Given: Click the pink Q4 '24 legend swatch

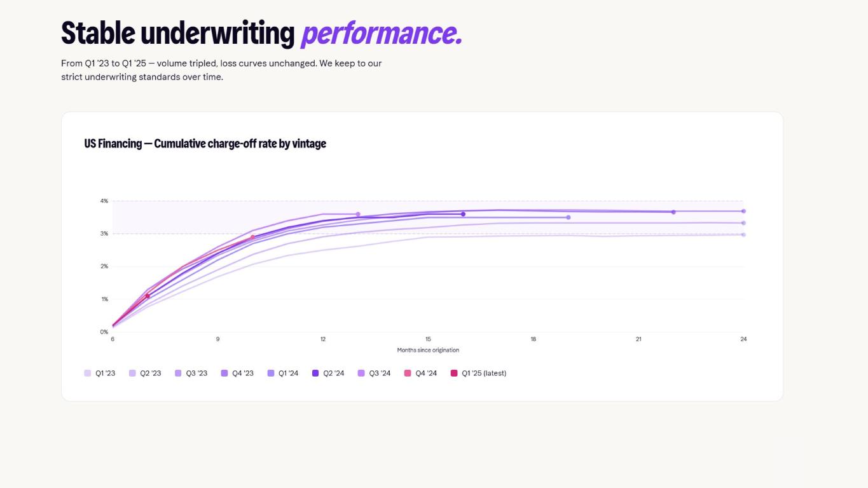Looking at the screenshot, I should [408, 373].
